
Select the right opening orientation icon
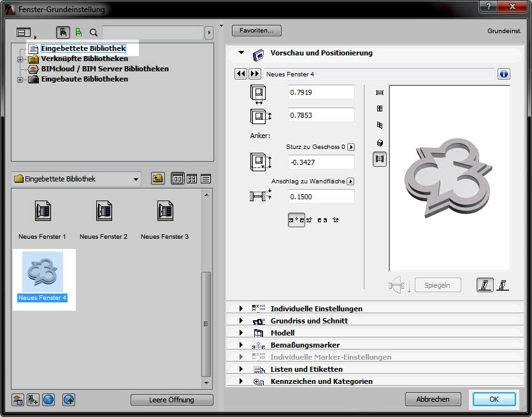(503, 285)
